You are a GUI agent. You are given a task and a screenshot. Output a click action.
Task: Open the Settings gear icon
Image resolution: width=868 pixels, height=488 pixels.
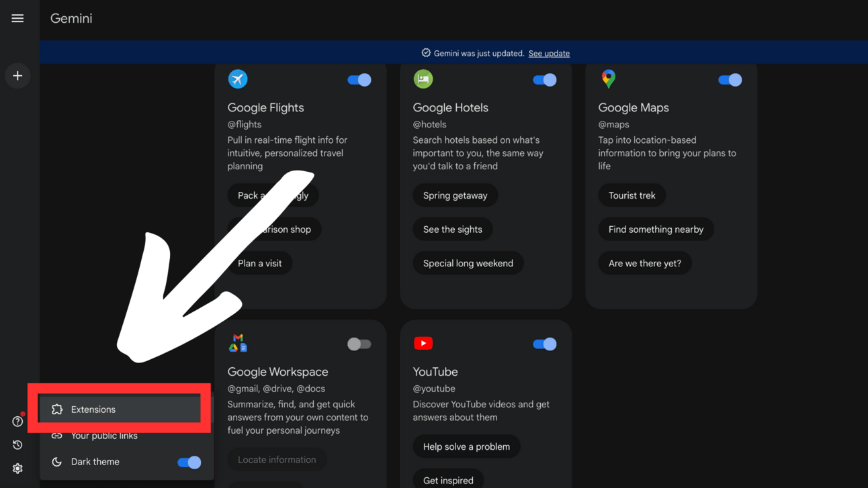tap(17, 469)
